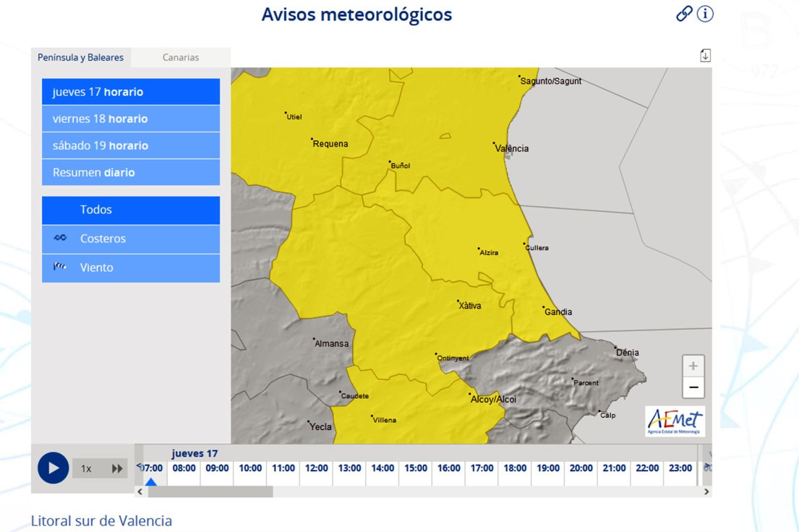
Task: Show Todos warnings filter
Action: tap(131, 210)
